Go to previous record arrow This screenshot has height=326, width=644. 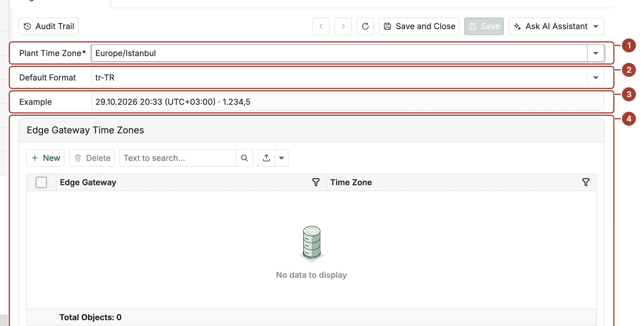321,26
